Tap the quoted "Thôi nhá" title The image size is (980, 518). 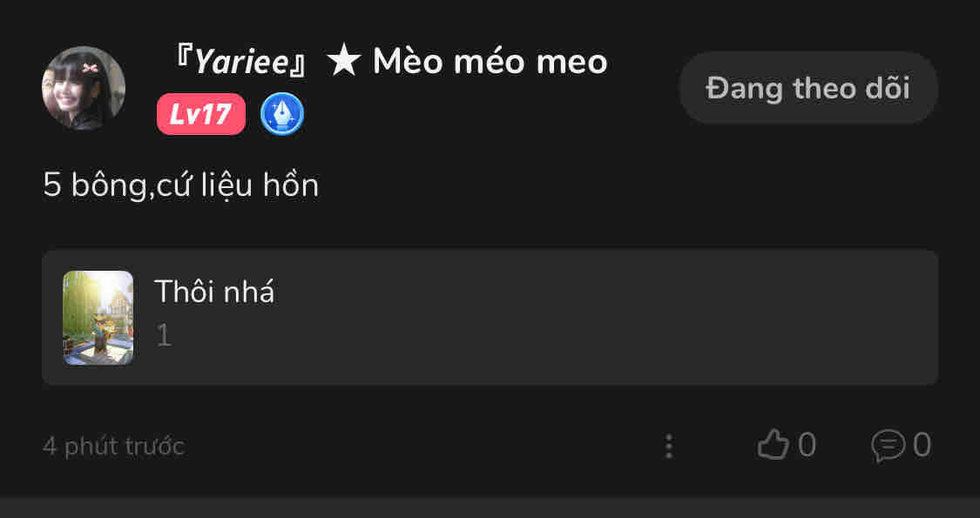(214, 293)
